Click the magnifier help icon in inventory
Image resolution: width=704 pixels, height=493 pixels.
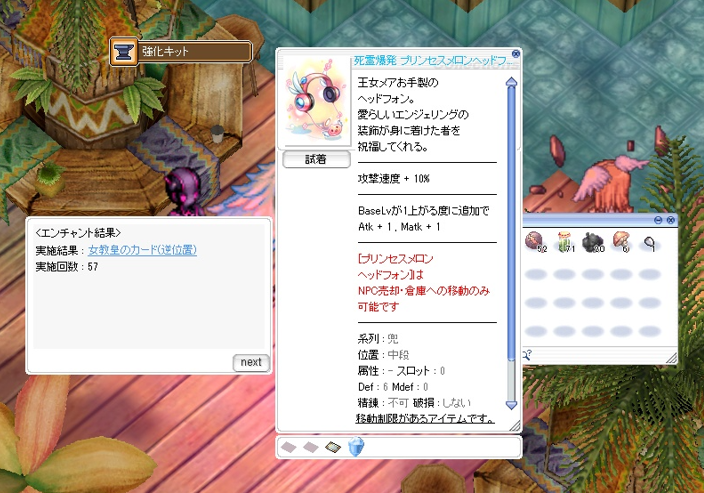click(x=527, y=355)
